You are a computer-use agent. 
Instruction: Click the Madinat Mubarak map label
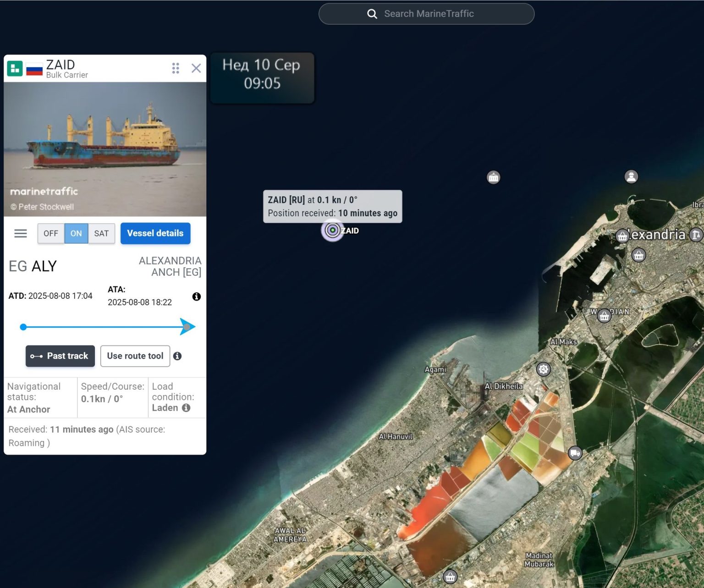tap(539, 560)
